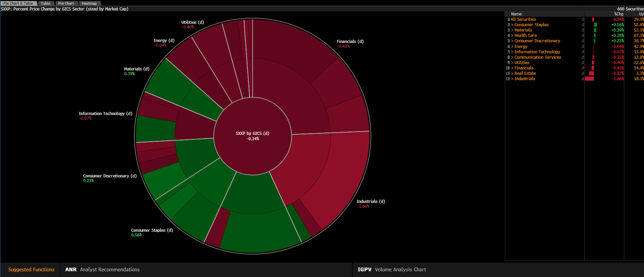
Task: Expand the Consumer Staples row in the table
Action: pyautogui.click(x=512, y=25)
